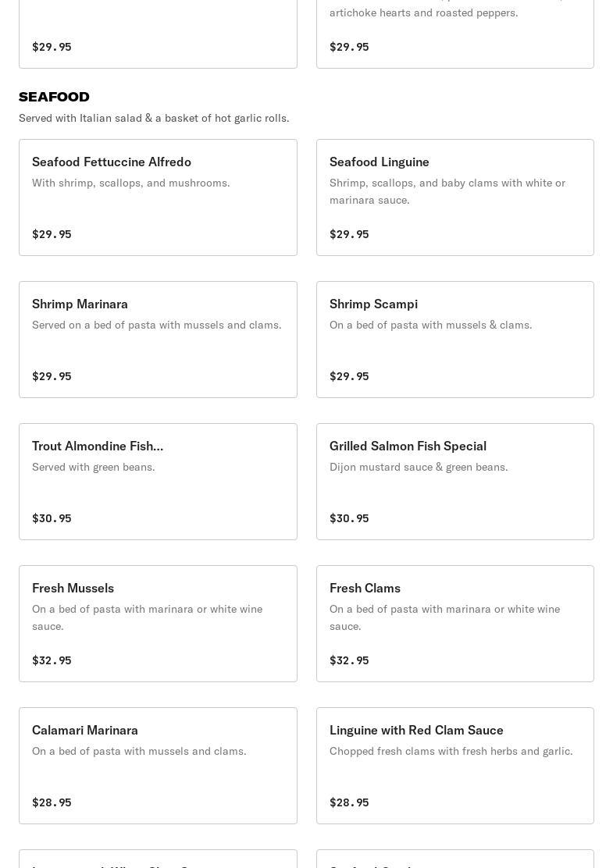Click the SEAFOOD section heading
613x868 pixels.
pos(54,97)
